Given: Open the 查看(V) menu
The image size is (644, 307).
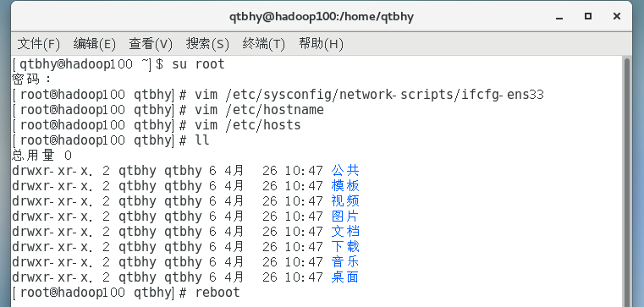Looking at the screenshot, I should pos(151,43).
